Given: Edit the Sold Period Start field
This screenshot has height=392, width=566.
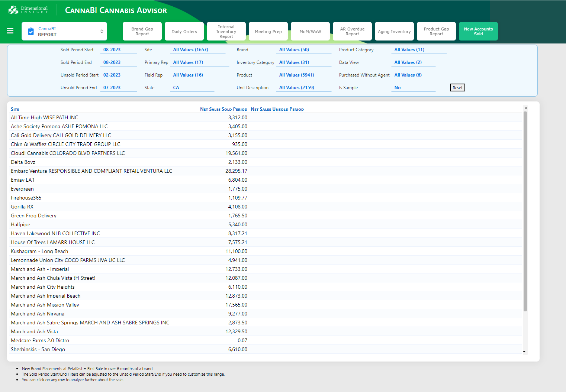Looking at the screenshot, I should [118, 50].
